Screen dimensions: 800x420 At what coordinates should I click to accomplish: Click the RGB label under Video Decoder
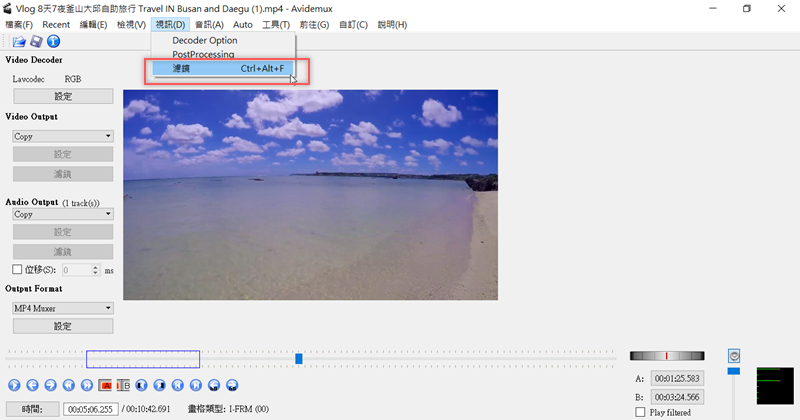[73, 79]
